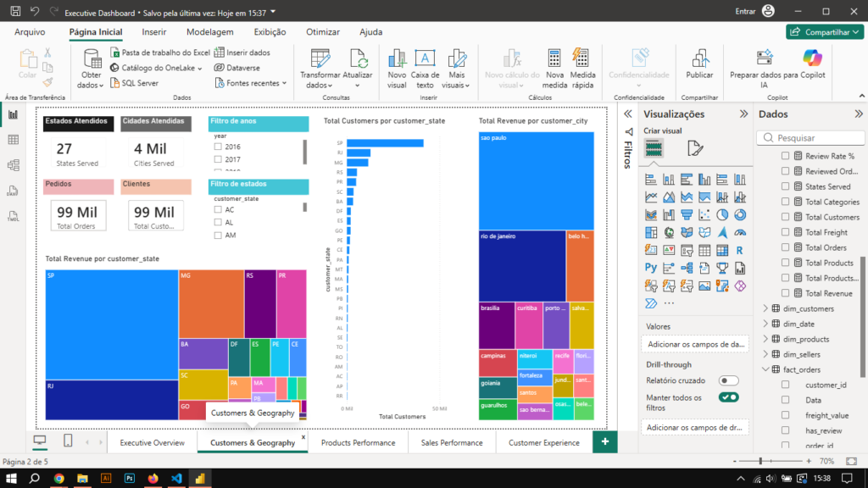This screenshot has height=488, width=868.
Task: Select the Python visual icon
Action: pos(651,269)
